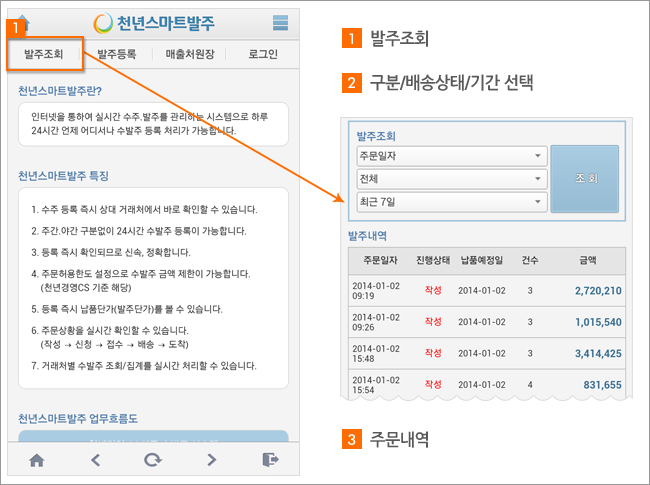Open the 전체 status dropdown
The image size is (650, 485).
coord(451,179)
